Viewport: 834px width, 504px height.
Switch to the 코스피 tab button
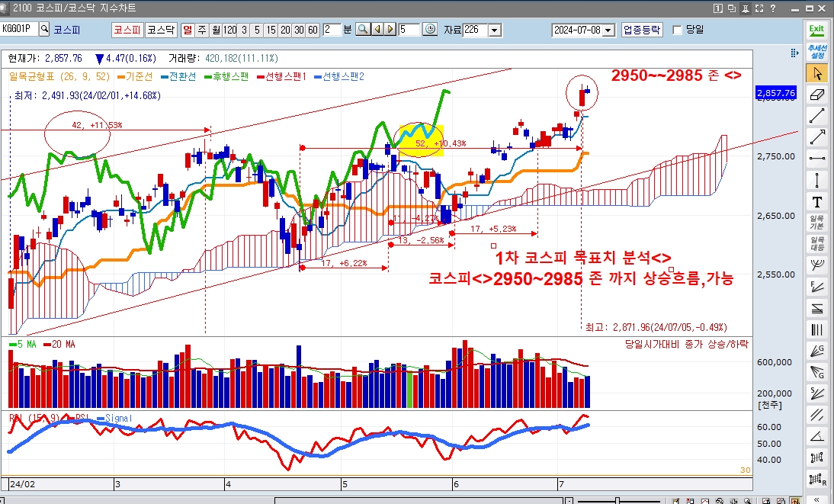pos(127,30)
